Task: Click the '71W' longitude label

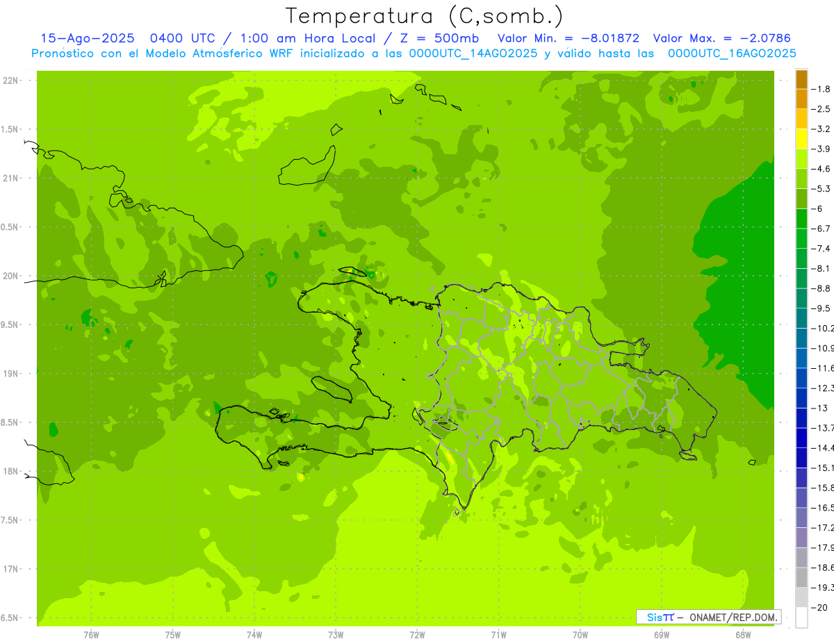Action: [x=498, y=635]
